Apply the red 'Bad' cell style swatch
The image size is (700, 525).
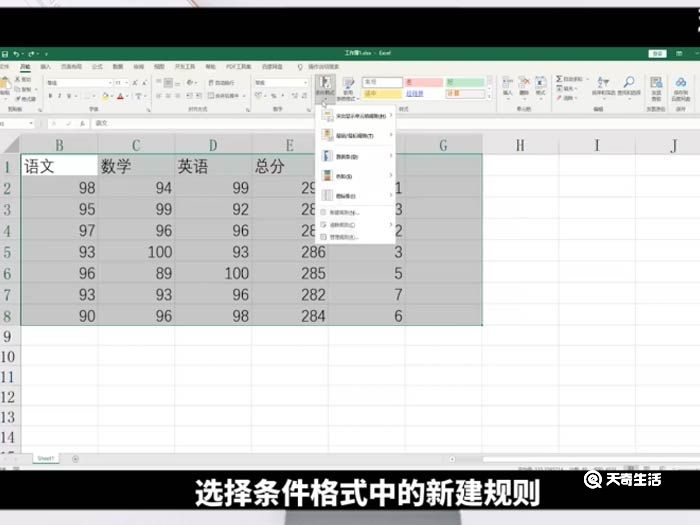click(424, 83)
